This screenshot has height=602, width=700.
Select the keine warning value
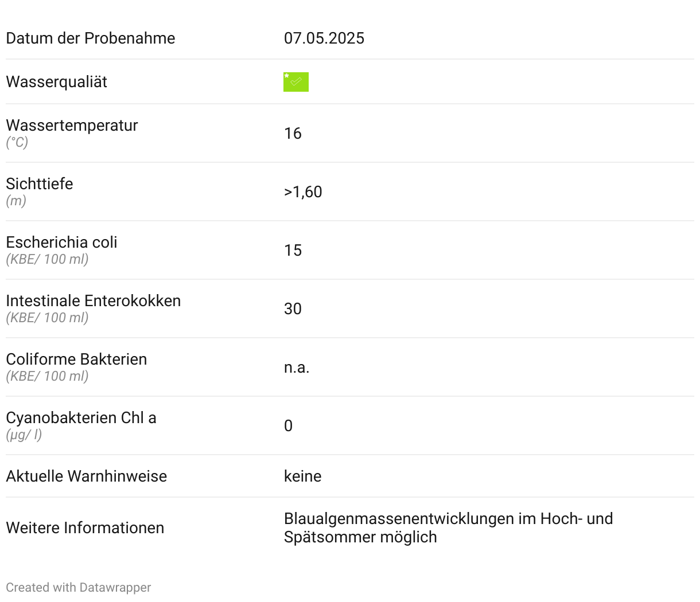pos(302,476)
